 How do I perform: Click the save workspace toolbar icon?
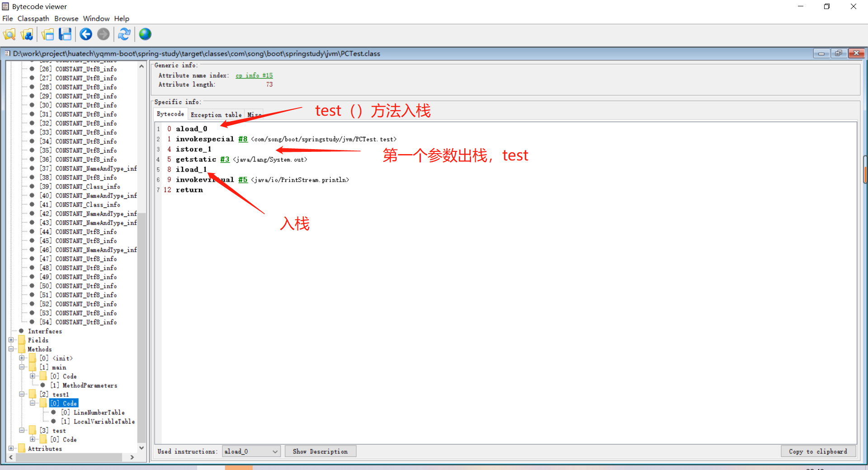65,34
